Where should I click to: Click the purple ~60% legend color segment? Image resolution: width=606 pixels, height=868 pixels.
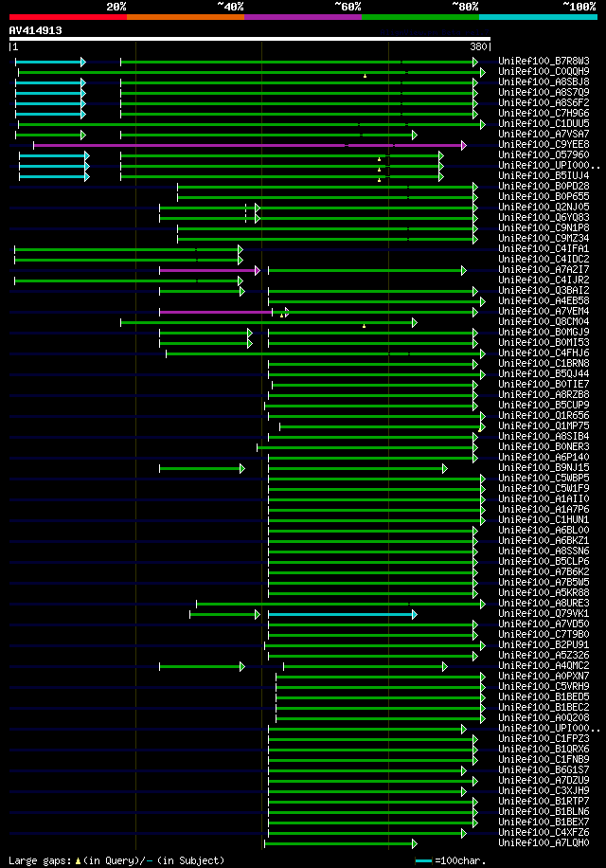[x=303, y=17]
